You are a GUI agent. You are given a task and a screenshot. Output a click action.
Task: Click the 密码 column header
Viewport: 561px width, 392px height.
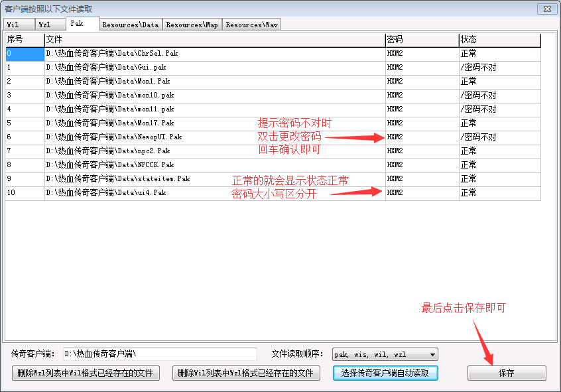(421, 40)
